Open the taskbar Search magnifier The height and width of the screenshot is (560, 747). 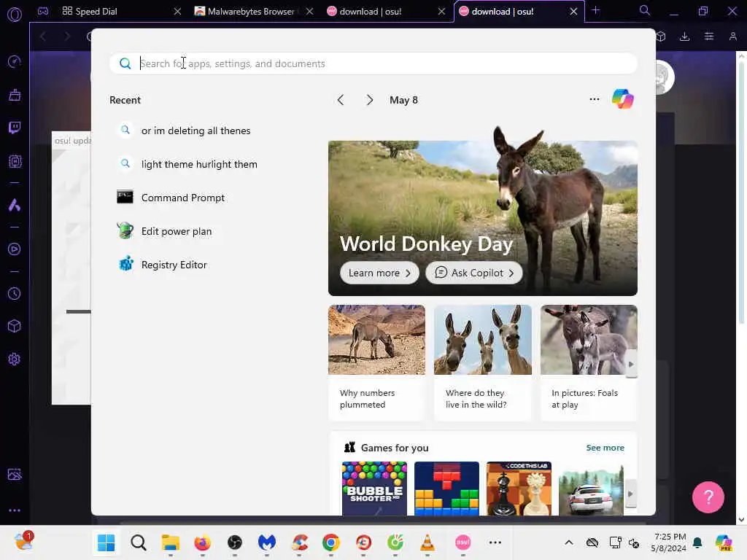(x=139, y=542)
